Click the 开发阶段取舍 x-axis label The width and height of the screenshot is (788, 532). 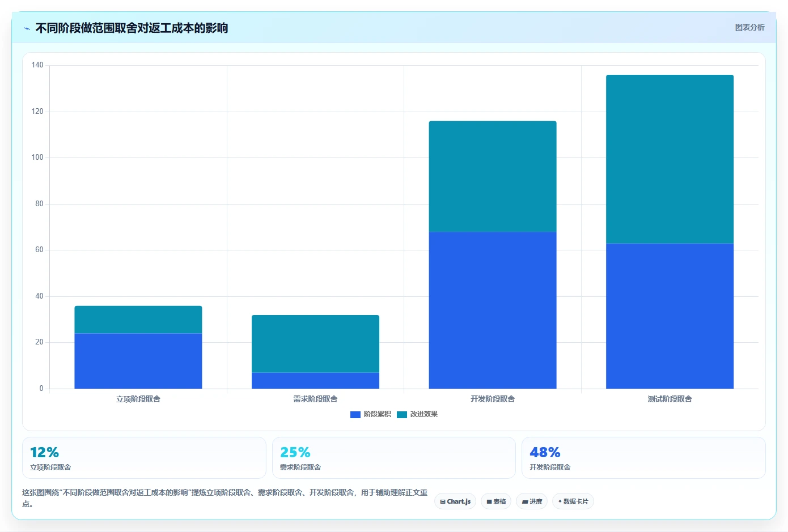493,399
